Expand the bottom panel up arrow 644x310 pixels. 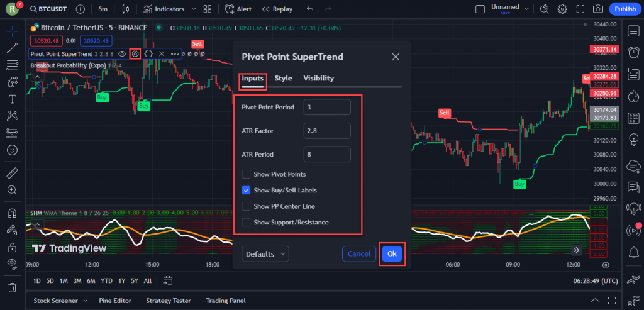[x=596, y=300]
